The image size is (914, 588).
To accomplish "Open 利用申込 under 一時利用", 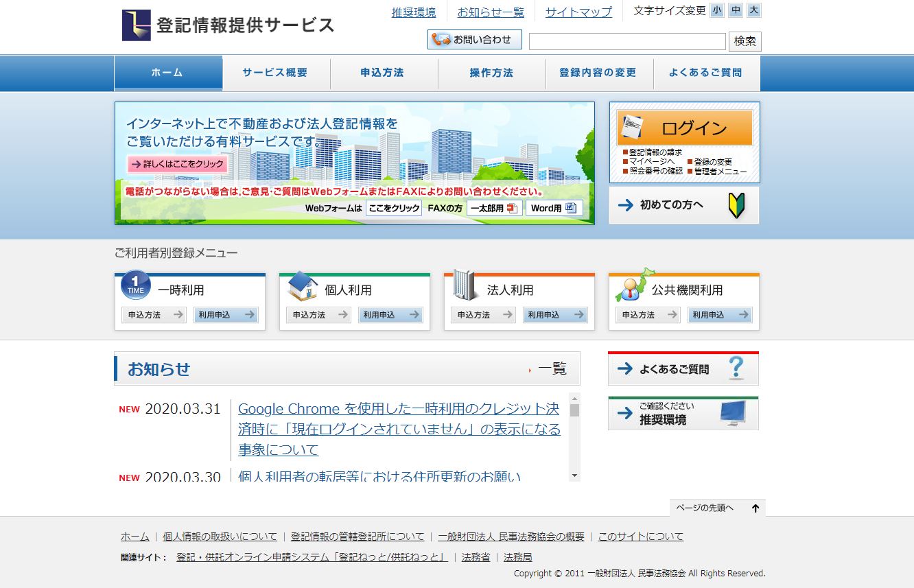I will click(226, 315).
